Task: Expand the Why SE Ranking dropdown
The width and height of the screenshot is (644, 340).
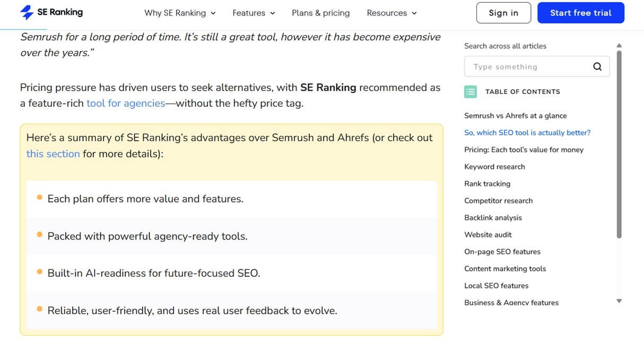Action: [175, 12]
